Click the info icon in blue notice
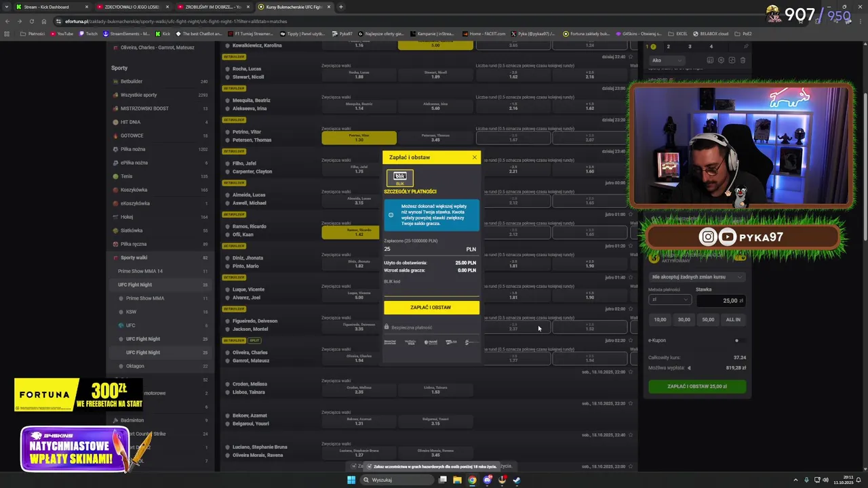Screen dimensions: 868x488 (391, 215)
